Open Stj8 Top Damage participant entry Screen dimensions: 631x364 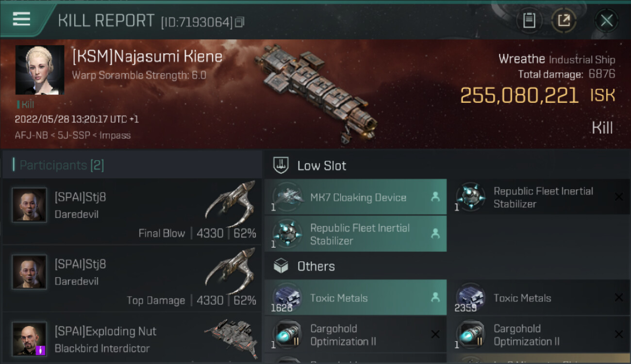point(132,279)
